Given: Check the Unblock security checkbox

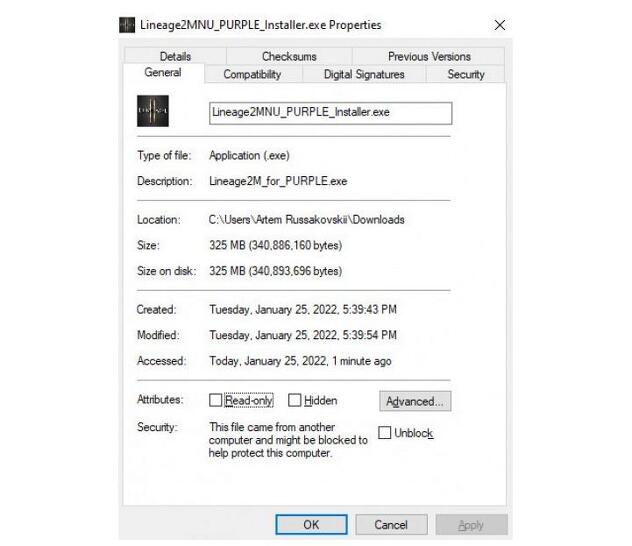Looking at the screenshot, I should 385,433.
